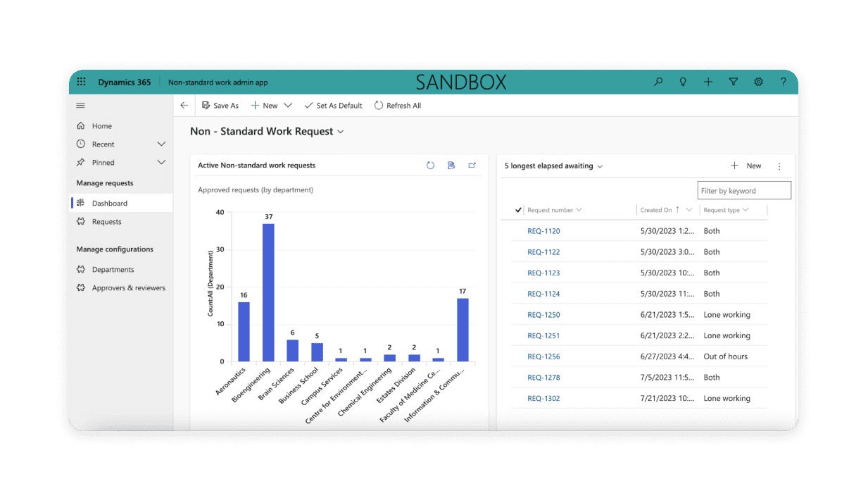868x503 pixels.
Task: Open request REQ-1122
Action: [543, 252]
